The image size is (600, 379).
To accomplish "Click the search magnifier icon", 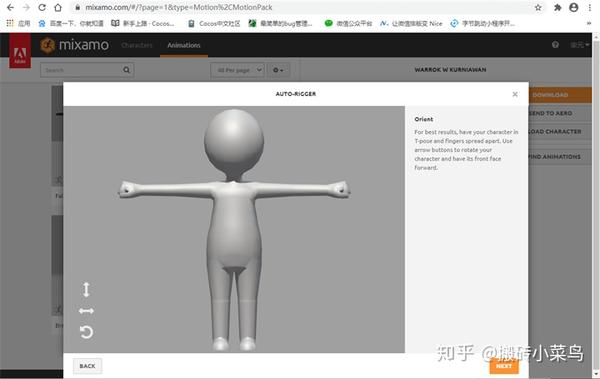I will pyautogui.click(x=127, y=70).
